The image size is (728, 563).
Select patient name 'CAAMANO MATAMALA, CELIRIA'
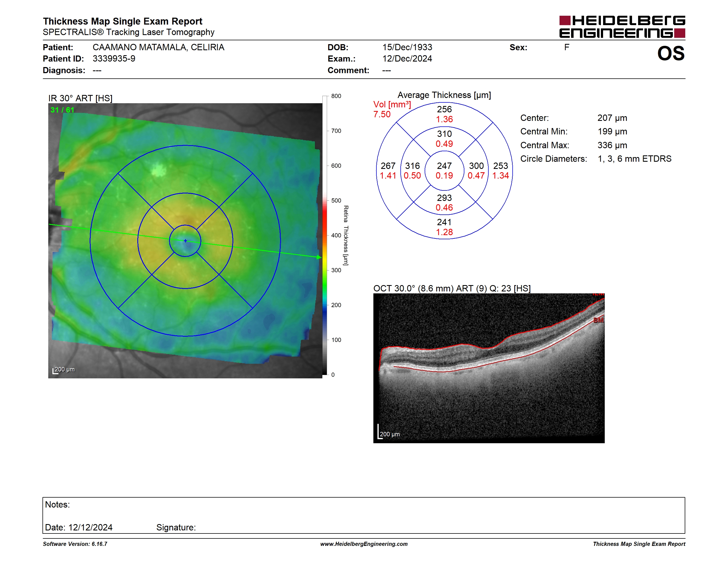(x=158, y=47)
